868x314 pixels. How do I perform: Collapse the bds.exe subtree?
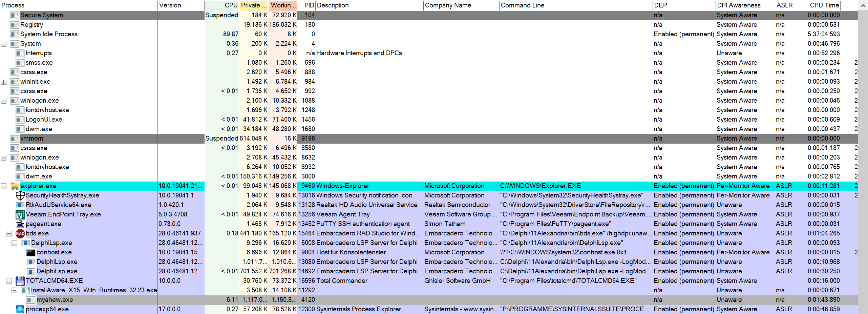tap(9, 233)
